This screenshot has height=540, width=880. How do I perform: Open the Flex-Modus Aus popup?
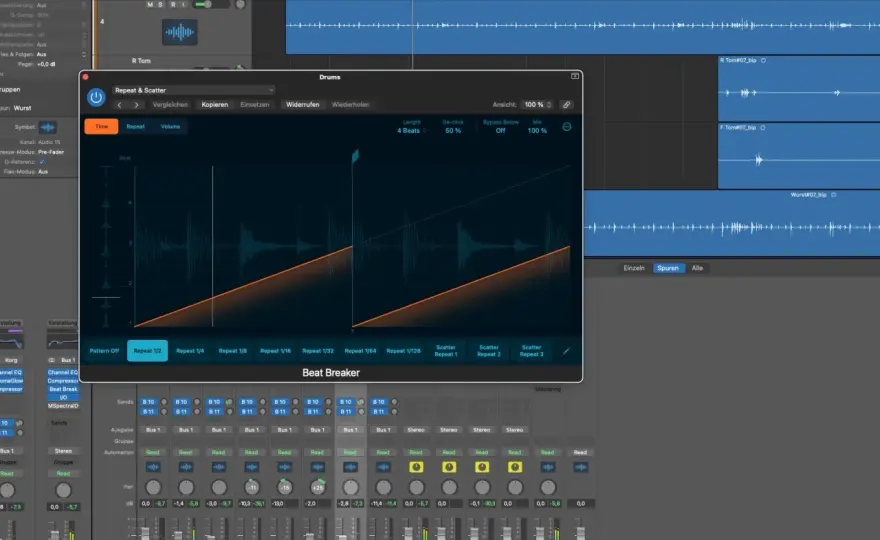click(x=43, y=172)
